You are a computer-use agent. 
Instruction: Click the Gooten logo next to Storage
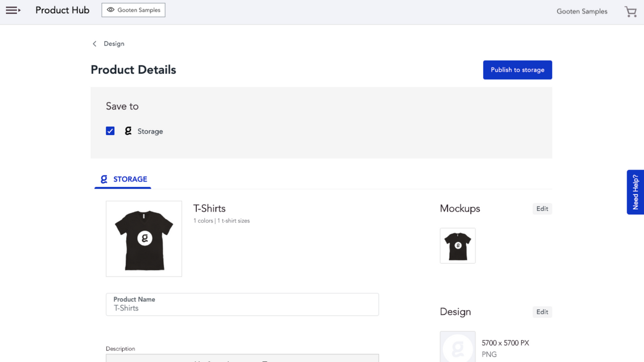128,131
